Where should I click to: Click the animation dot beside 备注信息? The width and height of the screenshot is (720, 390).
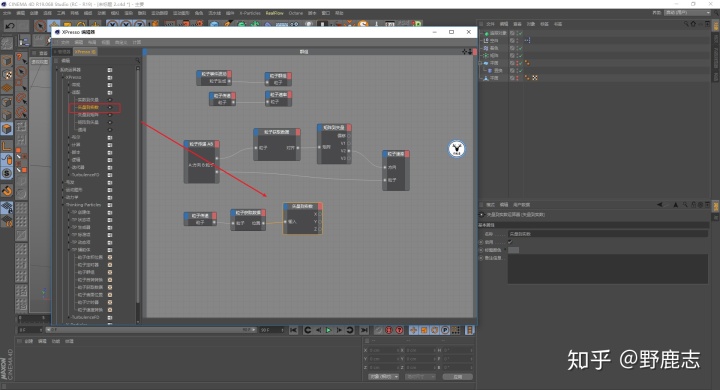[481, 258]
